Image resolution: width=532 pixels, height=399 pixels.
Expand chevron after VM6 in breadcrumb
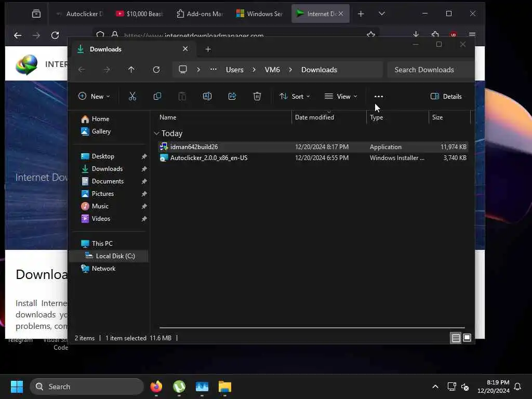pyautogui.click(x=290, y=70)
